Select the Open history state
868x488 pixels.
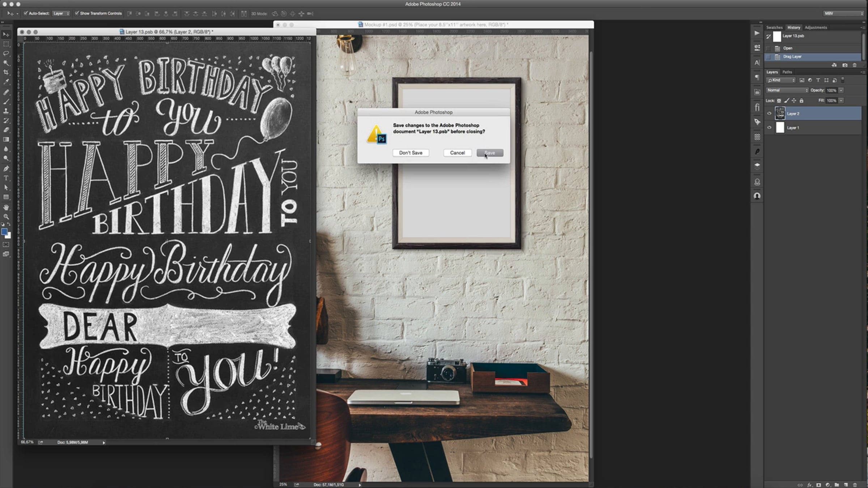pyautogui.click(x=813, y=48)
